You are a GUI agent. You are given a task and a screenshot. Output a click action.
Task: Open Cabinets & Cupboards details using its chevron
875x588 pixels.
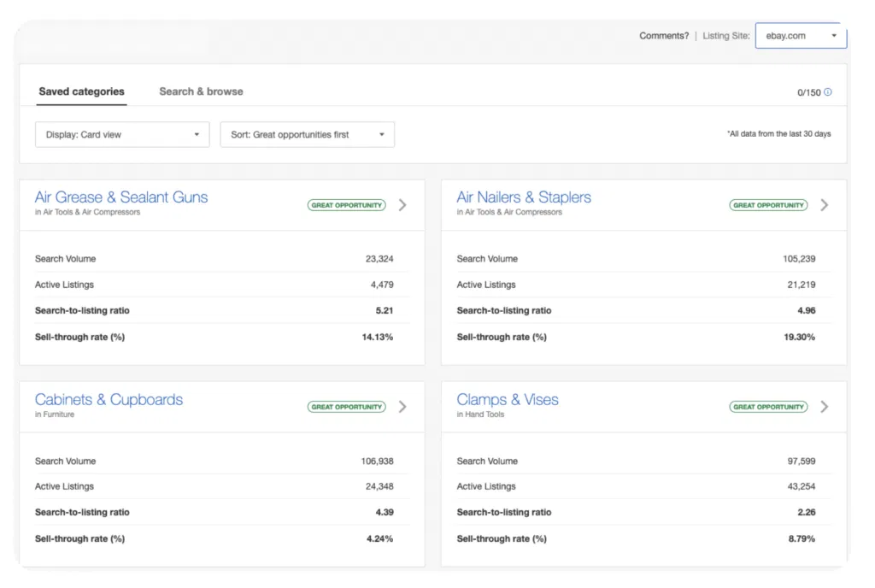(x=402, y=407)
